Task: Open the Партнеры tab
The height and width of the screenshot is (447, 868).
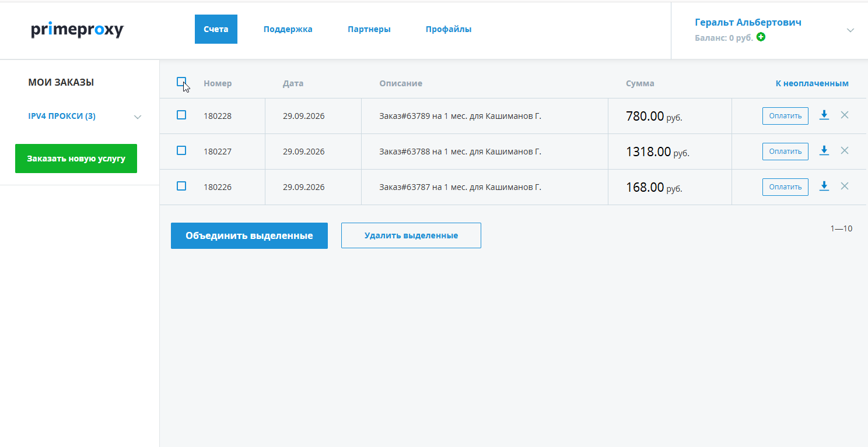Action: tap(369, 29)
